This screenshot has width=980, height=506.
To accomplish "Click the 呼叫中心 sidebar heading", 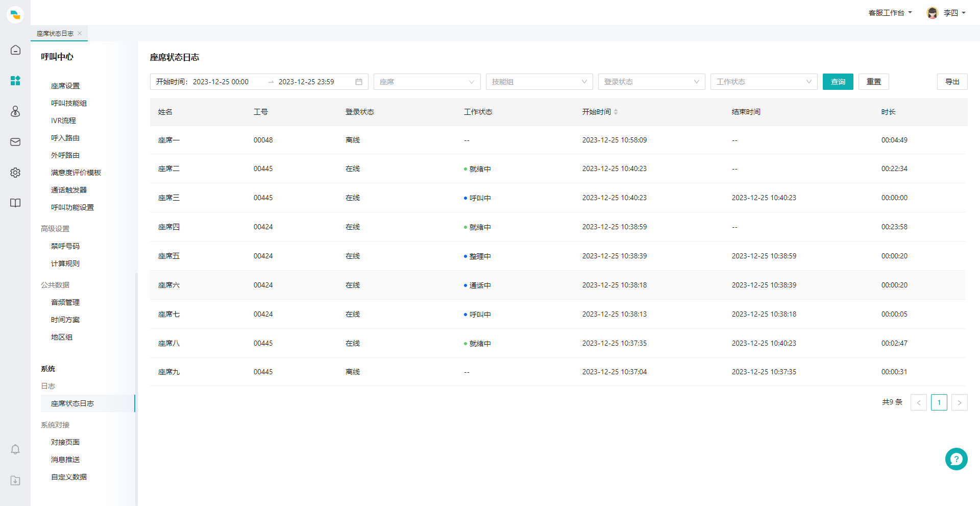I will coord(57,57).
